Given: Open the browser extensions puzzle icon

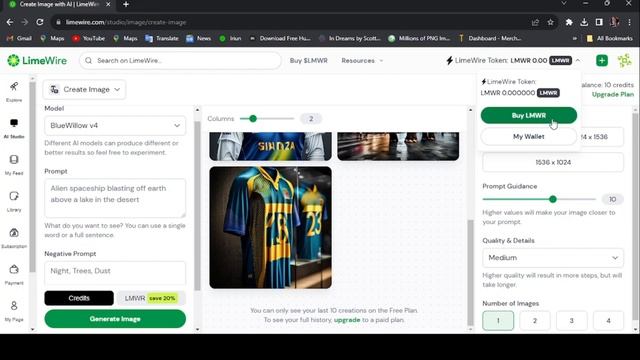Looking at the screenshot, I should 569,22.
